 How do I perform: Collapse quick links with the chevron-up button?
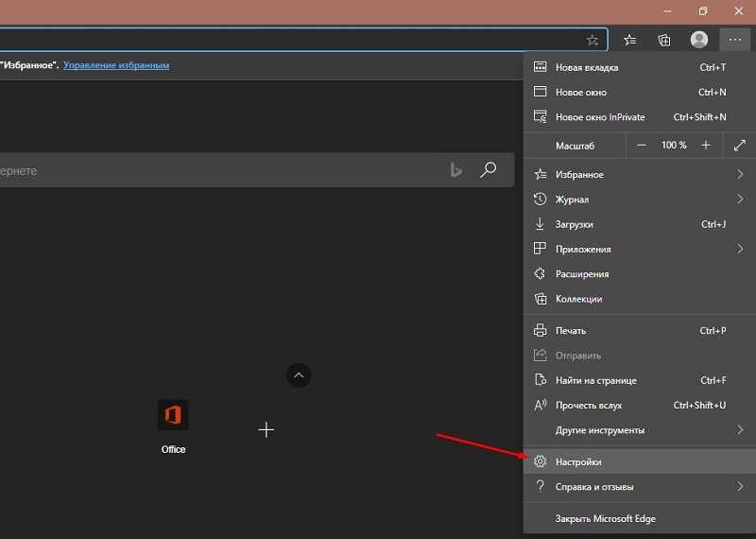pos(299,375)
